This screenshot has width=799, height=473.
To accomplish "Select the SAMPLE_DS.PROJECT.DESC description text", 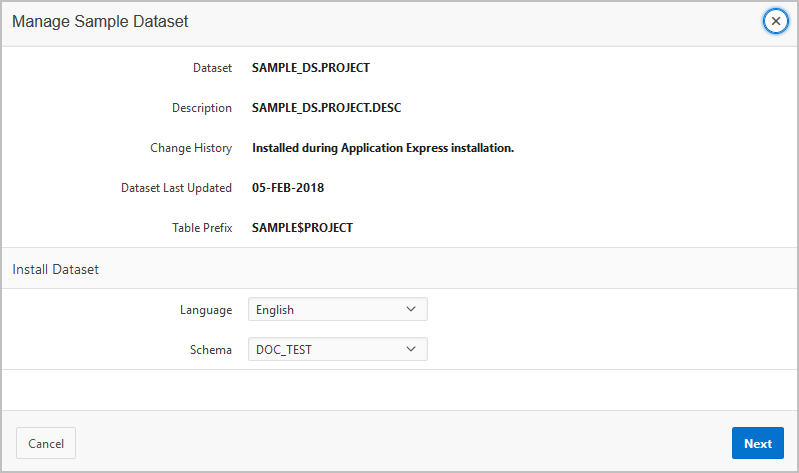I will click(326, 108).
